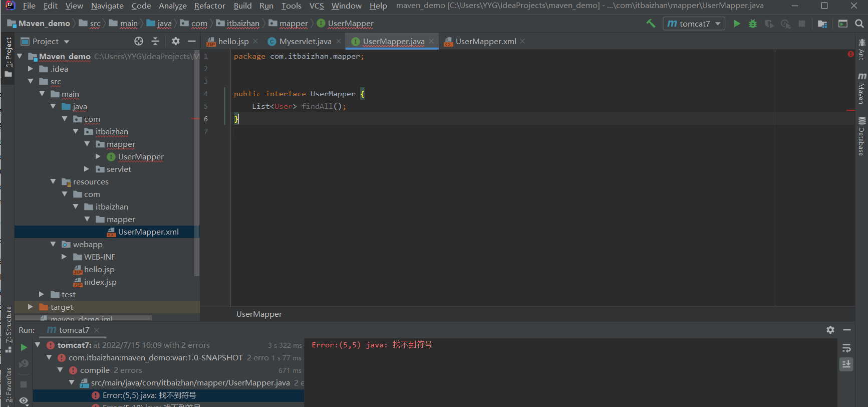This screenshot has height=407, width=868.
Task: Click the locate-file crosshair icon in Project panel
Action: coord(139,41)
